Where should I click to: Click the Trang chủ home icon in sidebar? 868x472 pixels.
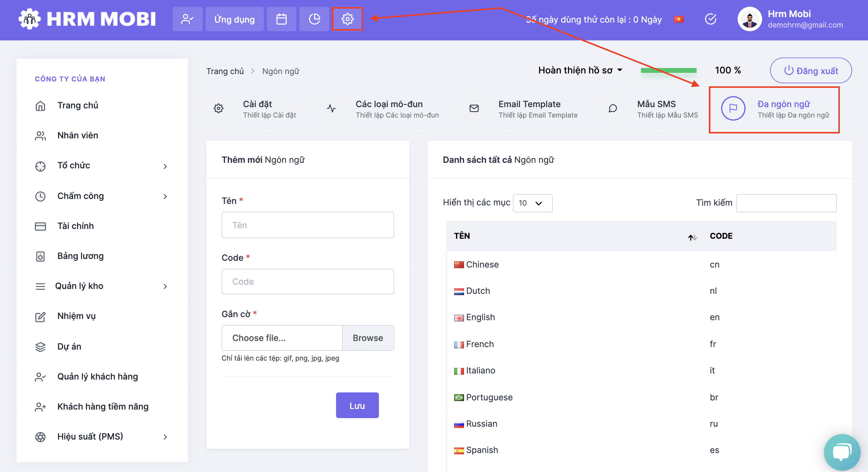click(40, 106)
